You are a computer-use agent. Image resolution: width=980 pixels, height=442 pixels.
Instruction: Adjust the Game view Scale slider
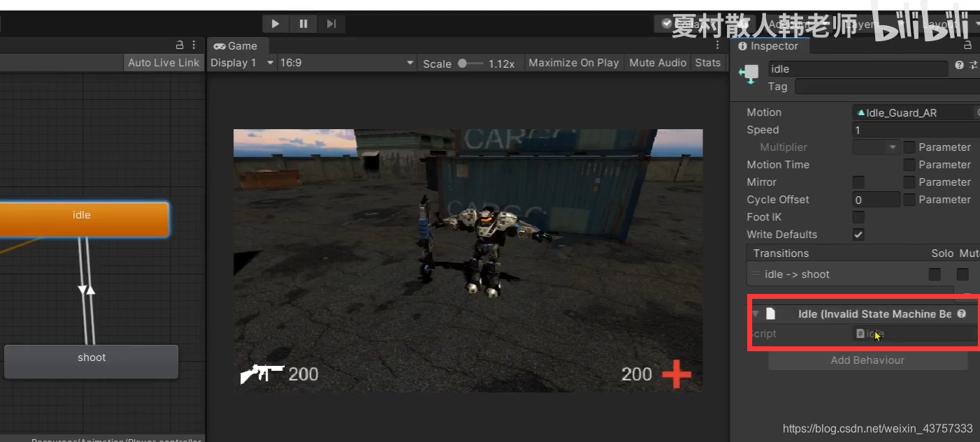[470, 63]
